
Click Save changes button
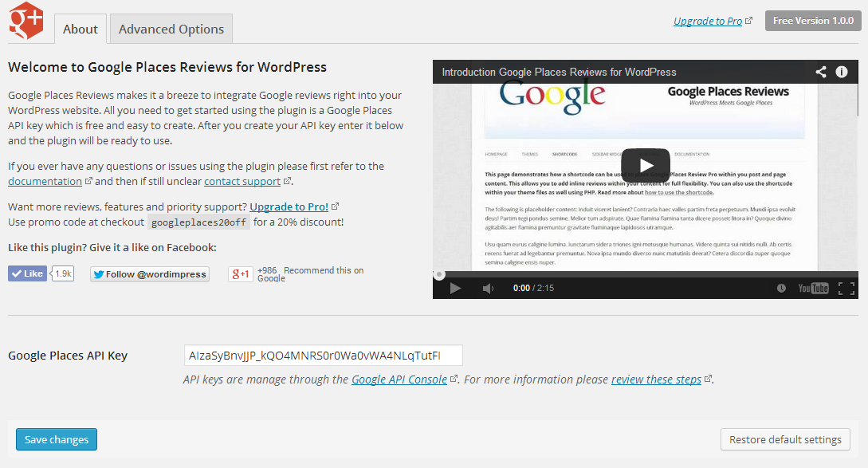click(57, 439)
